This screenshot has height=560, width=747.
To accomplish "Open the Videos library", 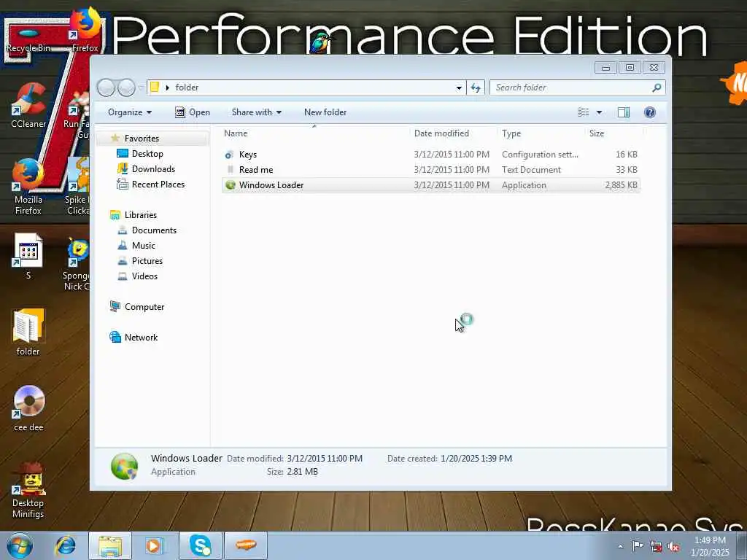I will 144,276.
